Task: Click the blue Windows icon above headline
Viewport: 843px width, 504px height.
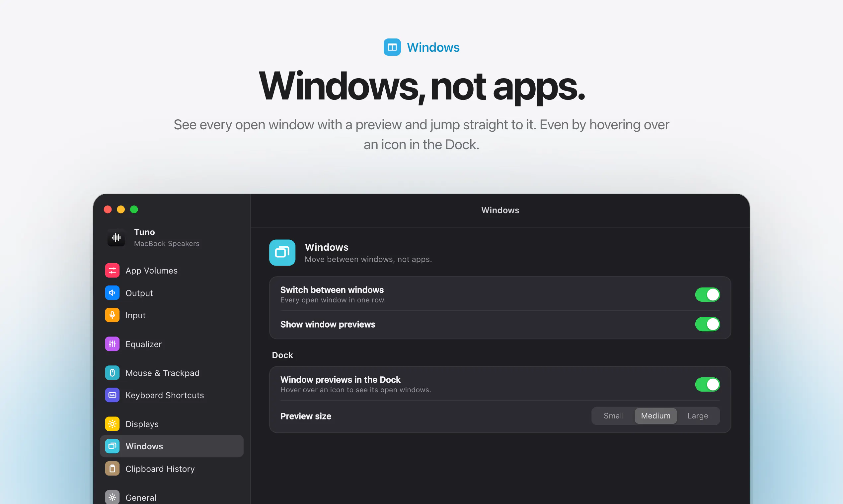Action: pos(392,47)
